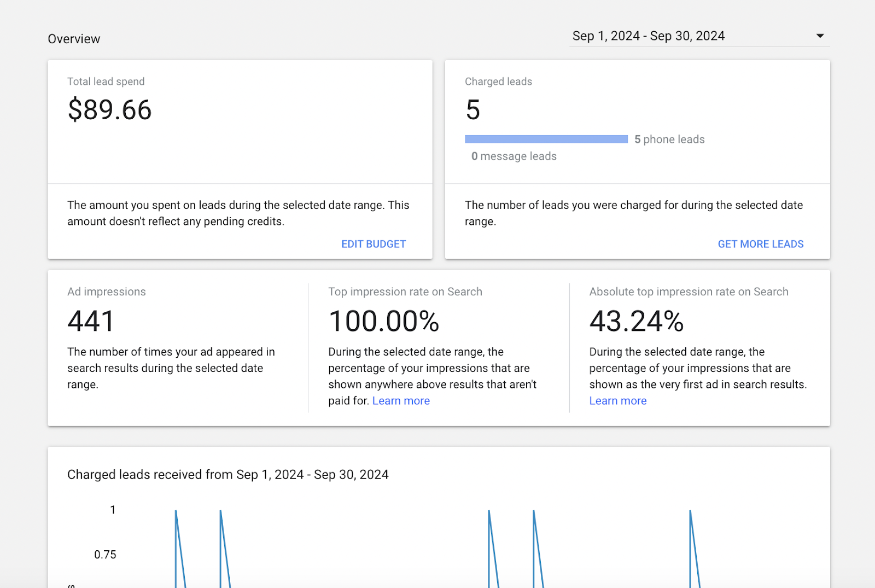Click the 0 message leads label
The image size is (875, 588).
[514, 156]
